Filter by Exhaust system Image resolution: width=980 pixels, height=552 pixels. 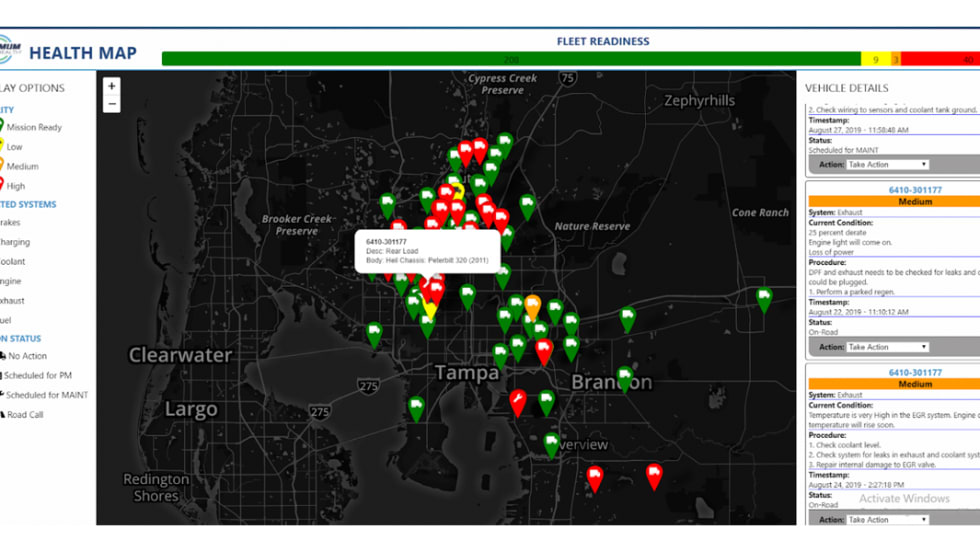12,300
